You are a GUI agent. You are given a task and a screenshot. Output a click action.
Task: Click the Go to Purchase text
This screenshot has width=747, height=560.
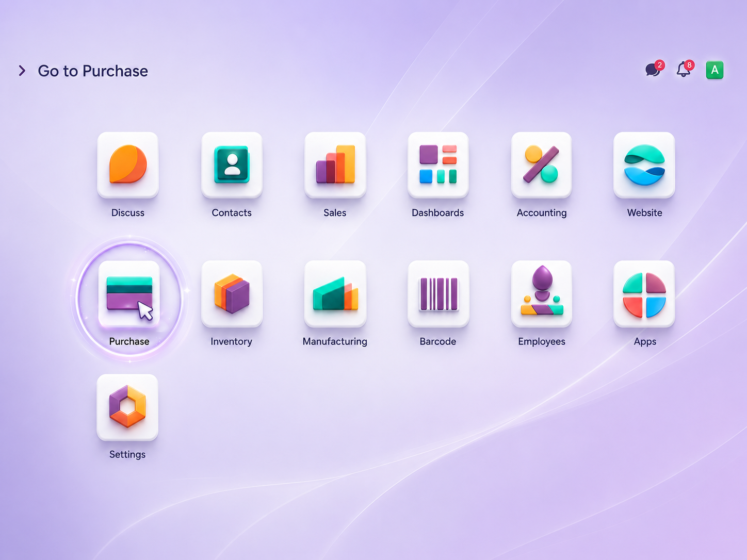[x=93, y=71]
